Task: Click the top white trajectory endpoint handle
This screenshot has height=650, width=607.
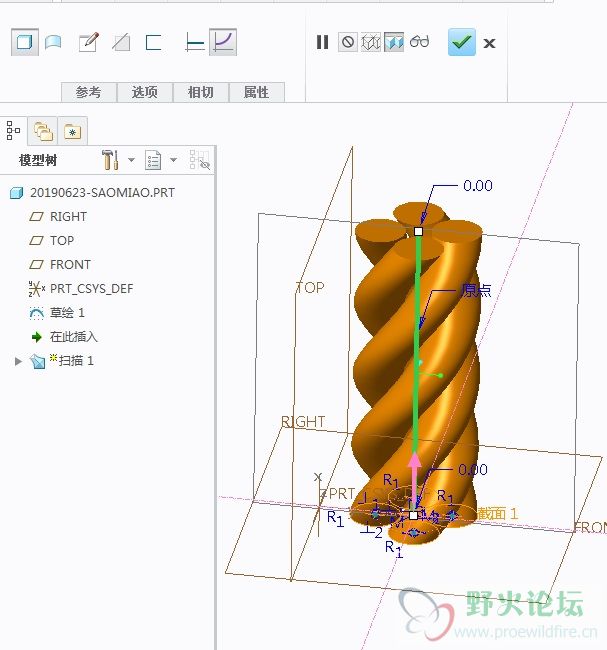Action: tap(418, 231)
